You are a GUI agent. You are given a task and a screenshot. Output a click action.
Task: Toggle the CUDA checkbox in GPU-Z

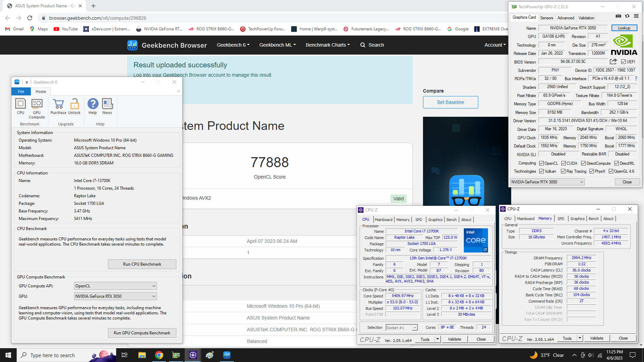coord(563,163)
